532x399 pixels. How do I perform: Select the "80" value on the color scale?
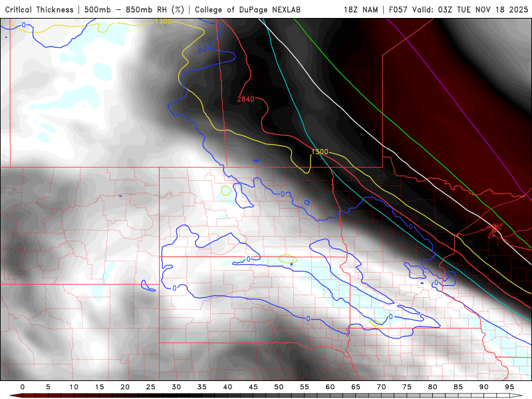point(432,387)
